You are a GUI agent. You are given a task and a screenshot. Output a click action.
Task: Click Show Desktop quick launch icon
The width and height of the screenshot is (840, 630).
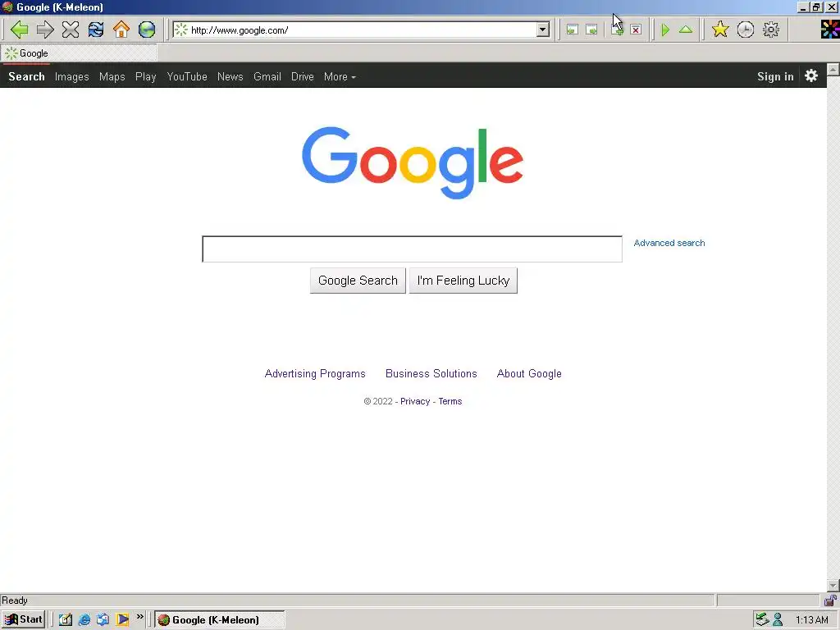coord(66,620)
